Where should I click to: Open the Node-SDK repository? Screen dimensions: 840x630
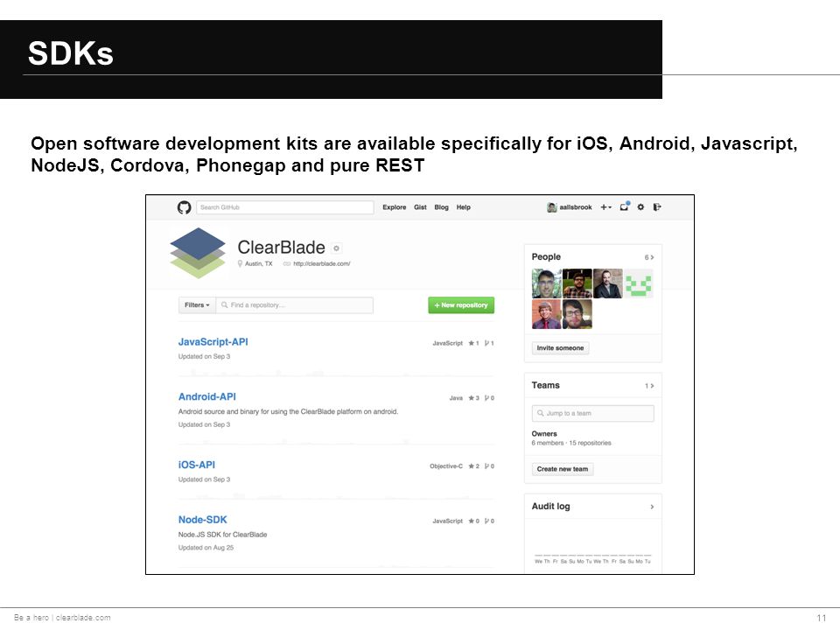202,520
